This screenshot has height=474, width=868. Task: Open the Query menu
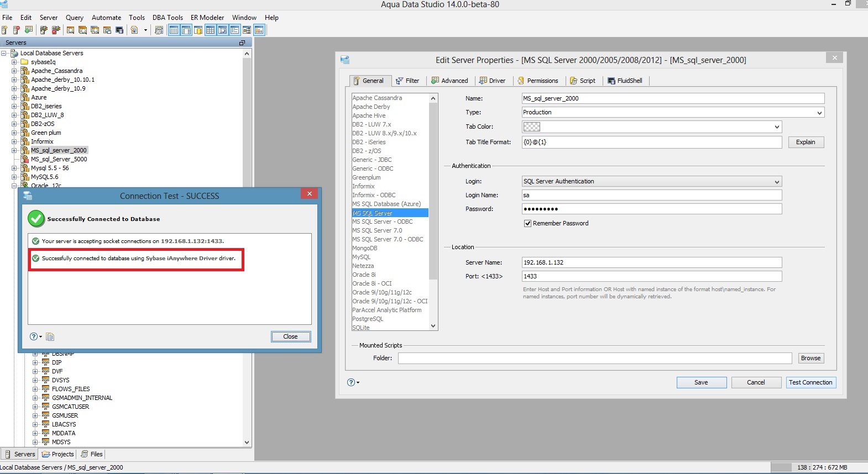75,18
